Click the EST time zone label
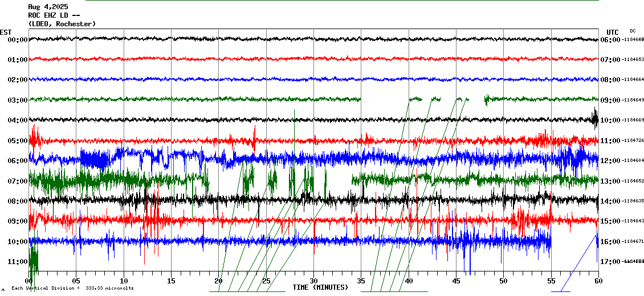 [x=6, y=32]
